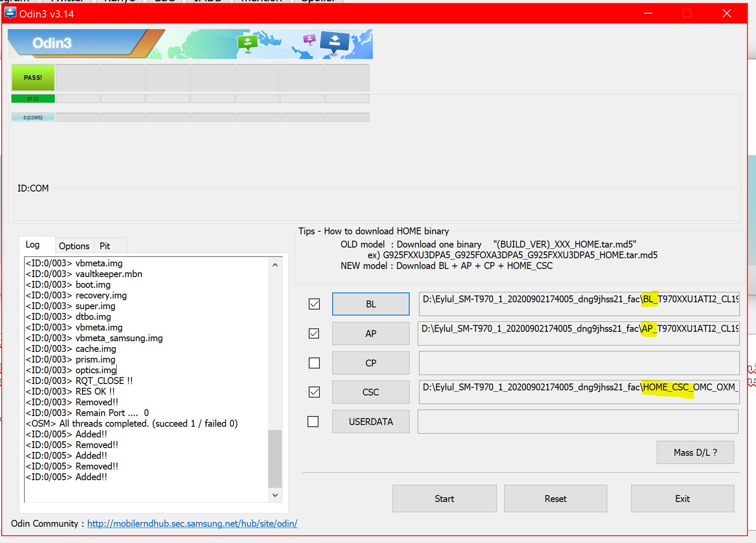Image resolution: width=756 pixels, height=543 pixels.
Task: Click the CP file button
Action: coord(371,363)
